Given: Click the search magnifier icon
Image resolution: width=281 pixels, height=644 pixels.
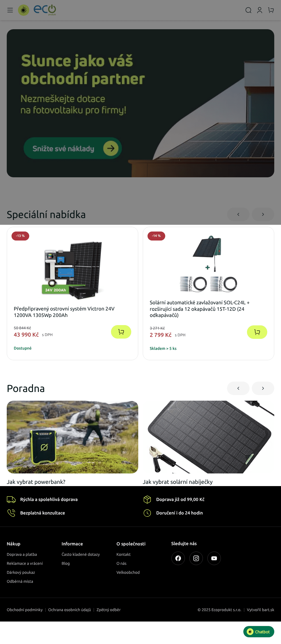Looking at the screenshot, I should [x=248, y=10].
